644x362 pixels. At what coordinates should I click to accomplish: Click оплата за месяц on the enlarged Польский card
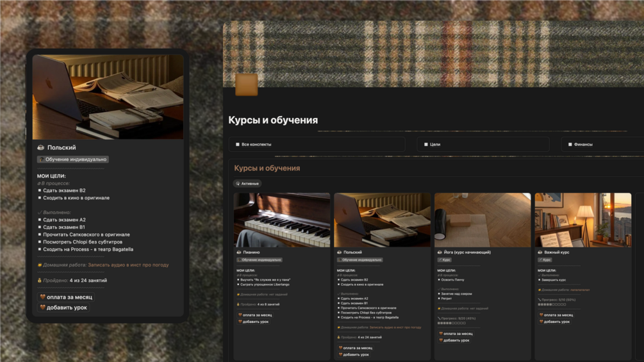click(66, 297)
